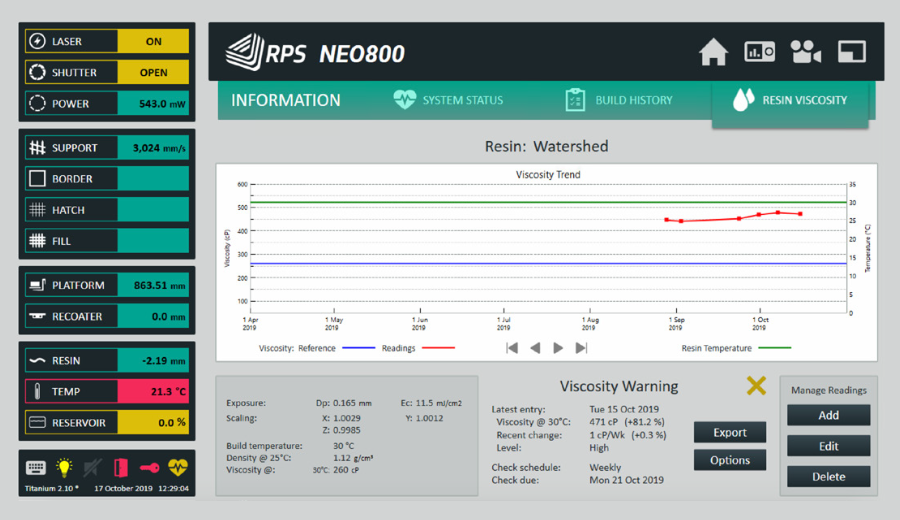Switch to the System Status tab
Screen dimensions: 900x520
tap(448, 100)
